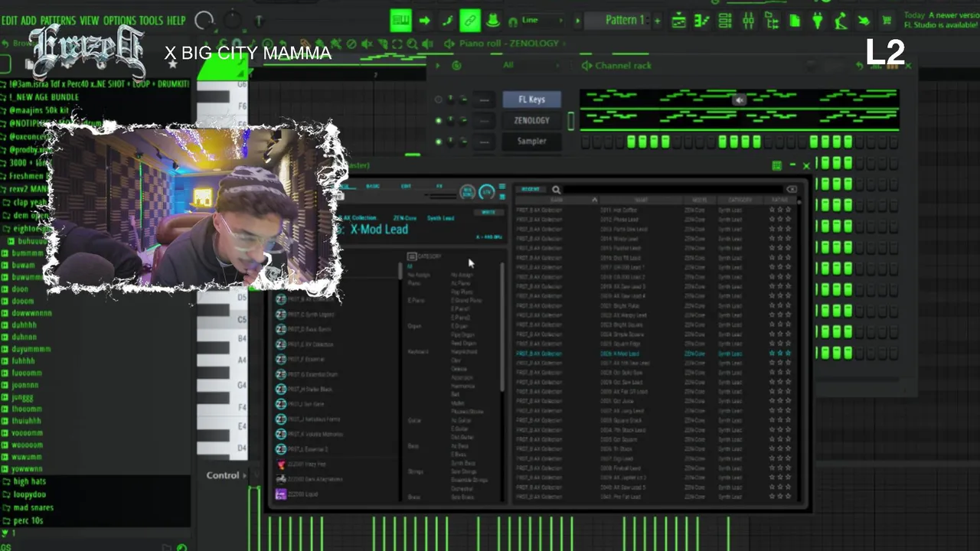Click the browser back arrow icon
Viewport: 980px width, 551px height.
[x=5, y=44]
